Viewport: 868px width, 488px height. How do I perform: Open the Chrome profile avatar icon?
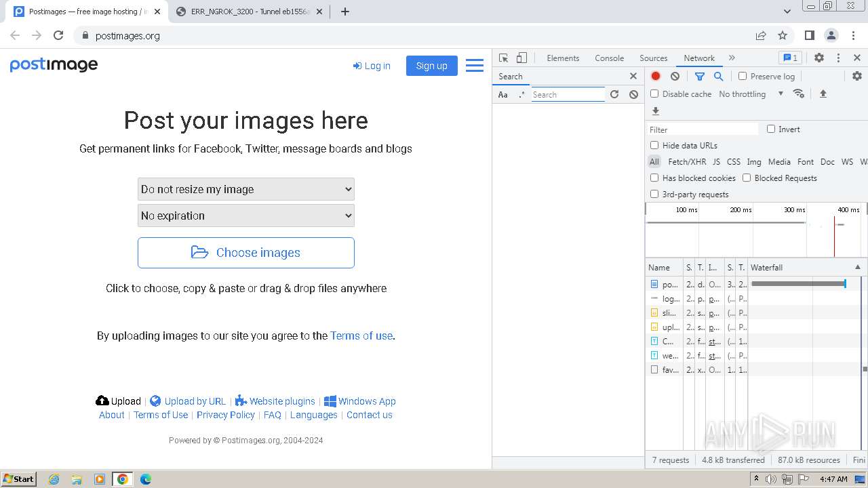click(831, 35)
